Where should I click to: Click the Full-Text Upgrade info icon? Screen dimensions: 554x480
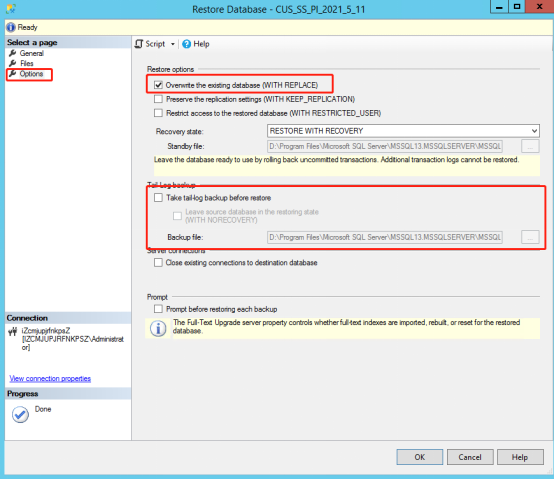pos(158,328)
